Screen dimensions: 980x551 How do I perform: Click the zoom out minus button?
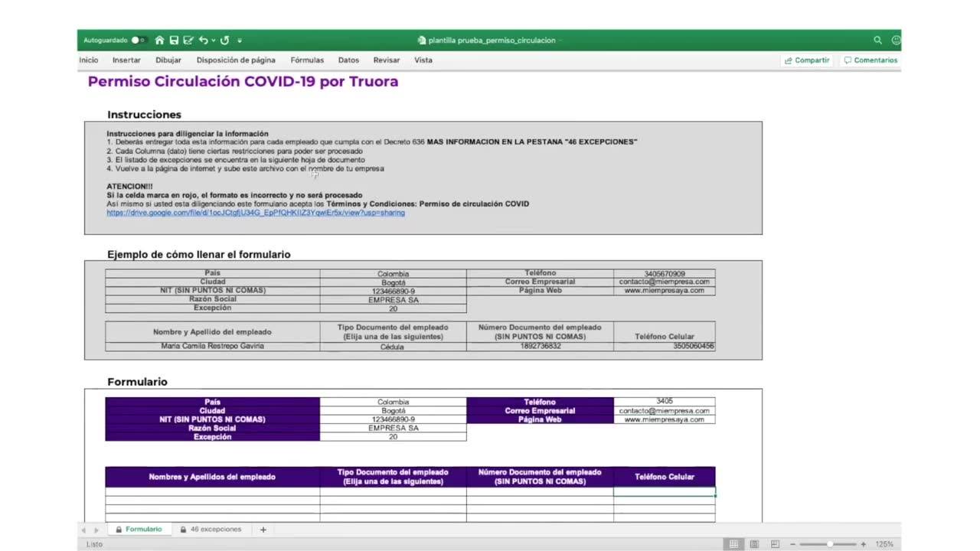click(794, 544)
